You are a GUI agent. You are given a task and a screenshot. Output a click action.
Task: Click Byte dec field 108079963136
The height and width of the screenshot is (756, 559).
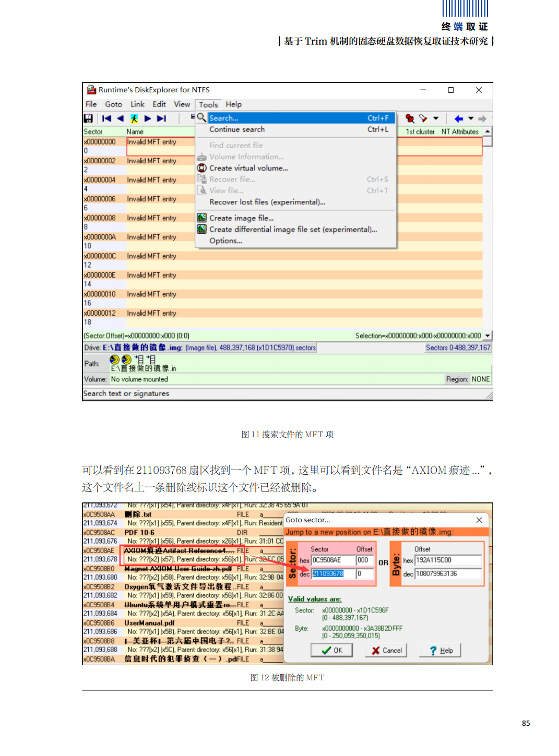(x=448, y=573)
